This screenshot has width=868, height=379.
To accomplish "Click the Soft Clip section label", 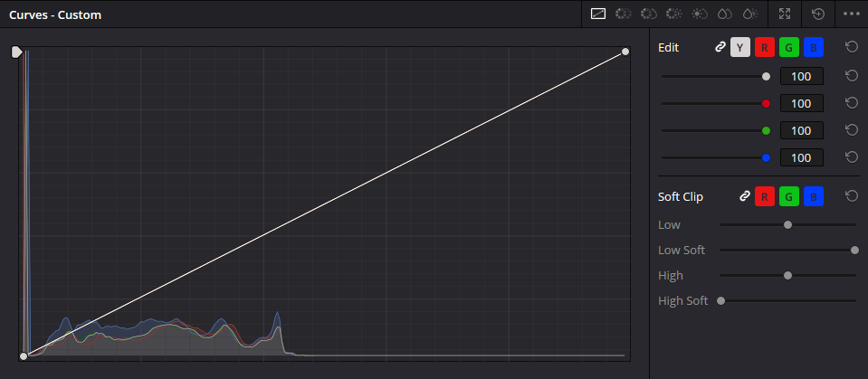I will point(681,196).
